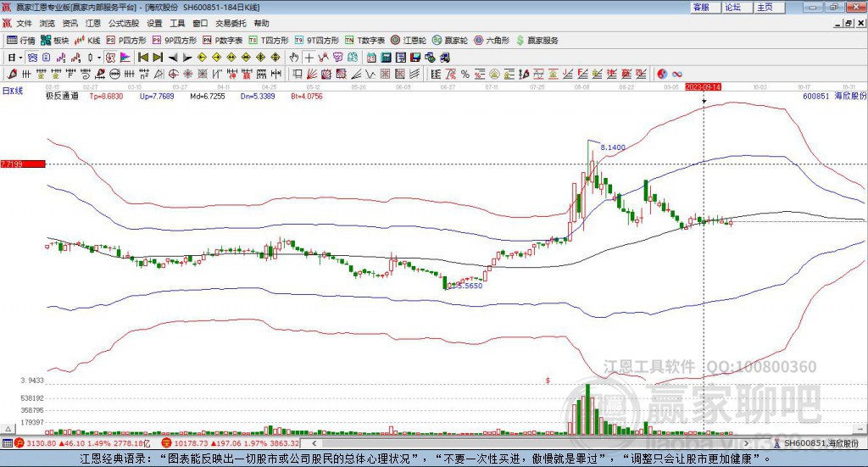Image resolution: width=868 pixels, height=467 pixels.
Task: Open the 板块 sector view
Action: [x=54, y=41]
